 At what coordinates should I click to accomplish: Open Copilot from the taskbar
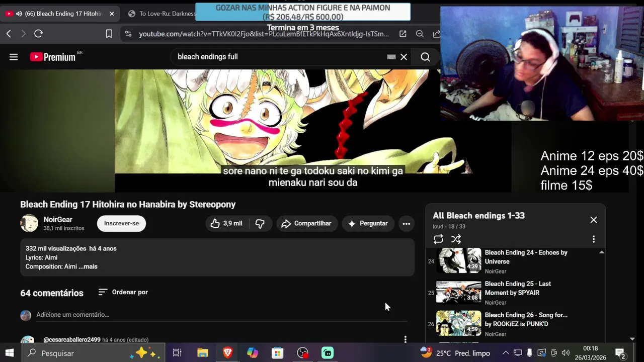click(253, 353)
